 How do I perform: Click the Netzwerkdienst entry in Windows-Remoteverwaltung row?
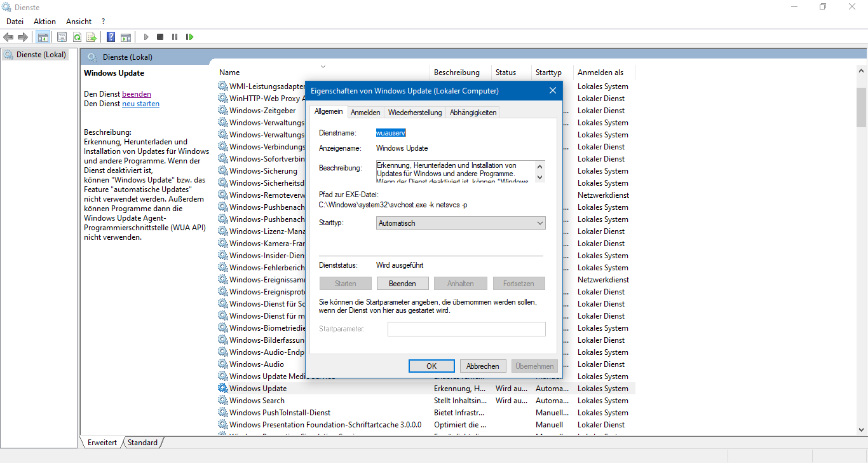[603, 195]
